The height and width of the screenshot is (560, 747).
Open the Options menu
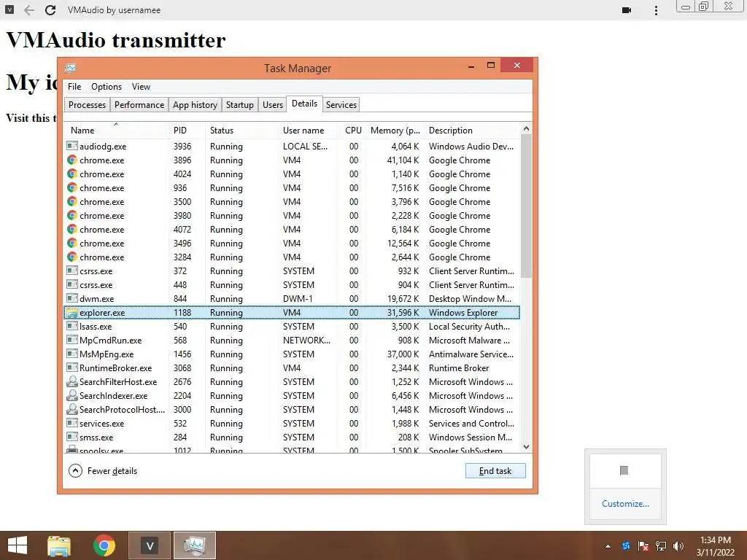[107, 87]
